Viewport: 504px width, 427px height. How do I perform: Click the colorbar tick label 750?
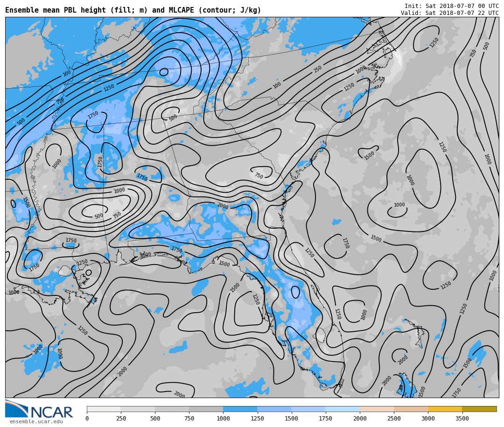(189, 418)
